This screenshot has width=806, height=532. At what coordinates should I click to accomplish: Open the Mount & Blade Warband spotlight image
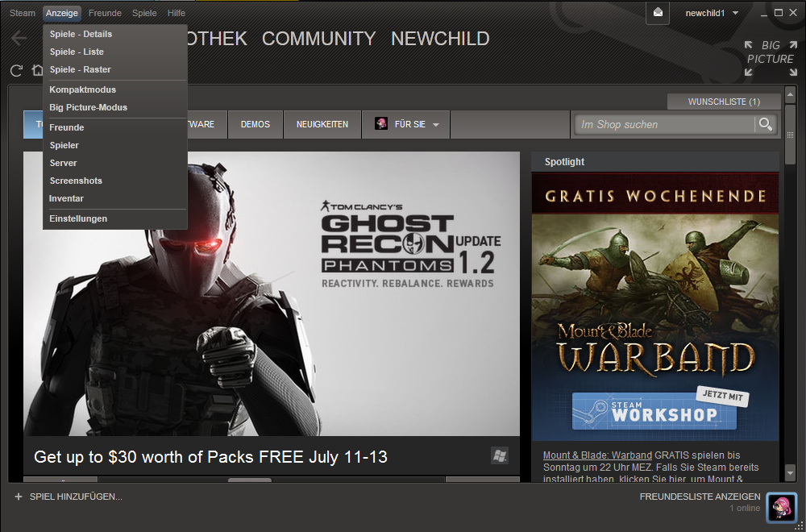click(x=654, y=307)
